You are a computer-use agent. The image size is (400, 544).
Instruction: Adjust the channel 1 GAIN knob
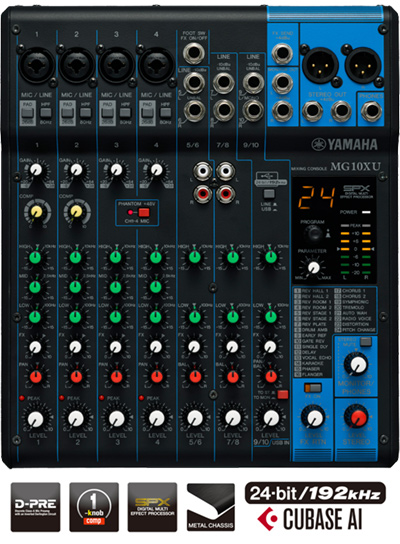tap(35, 170)
